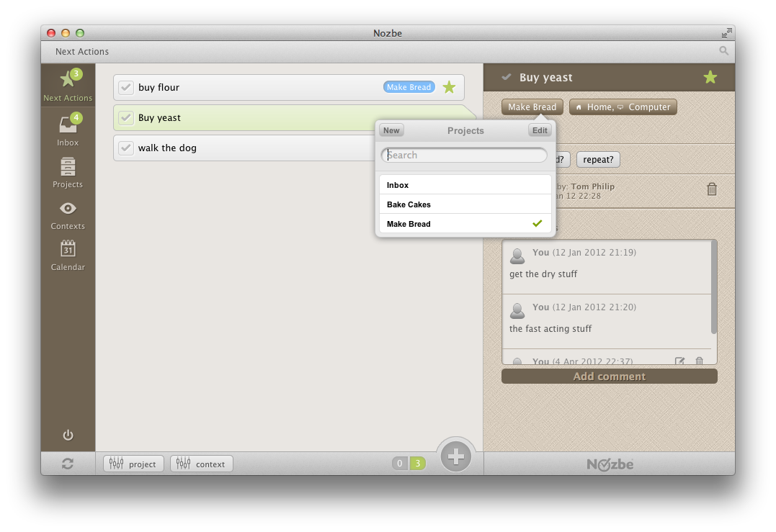The image size is (776, 532).
Task: Delete the 4 Apr 2012 comment
Action: tap(700, 361)
